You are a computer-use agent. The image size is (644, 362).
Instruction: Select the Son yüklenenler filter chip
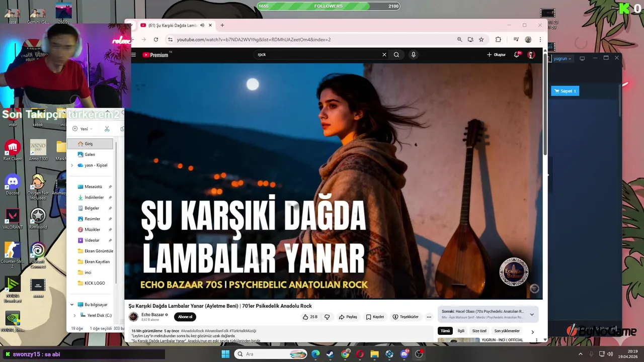point(507,331)
